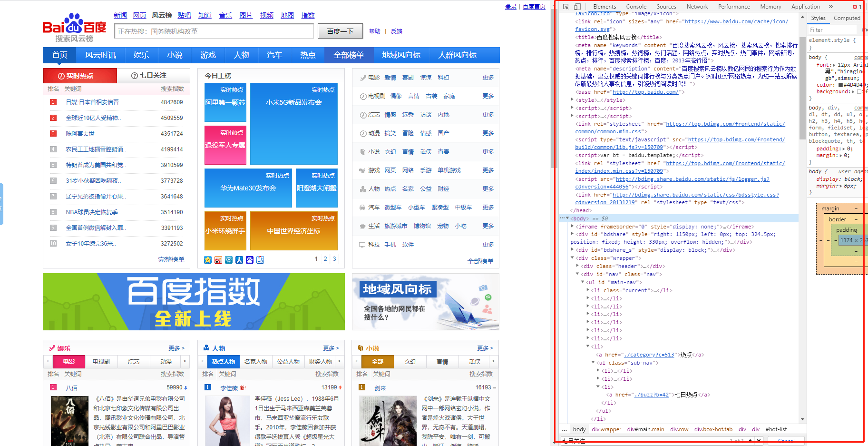Viewport: 868px width, 446px height.
Task: Share via the Tencent Weibo icon
Action: point(229,260)
